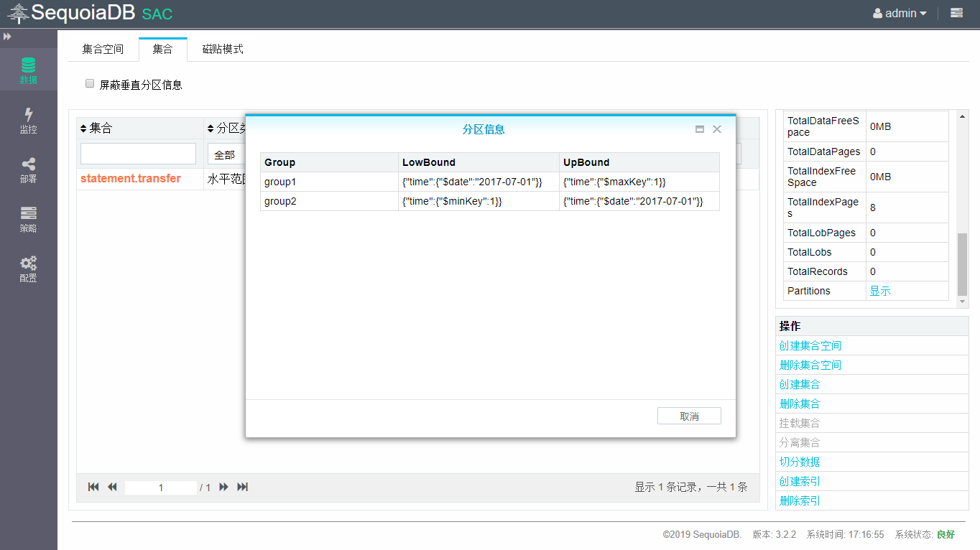Screen dimensions: 980x550
Task: Click 显示 link next to Partitions
Action: click(x=880, y=291)
